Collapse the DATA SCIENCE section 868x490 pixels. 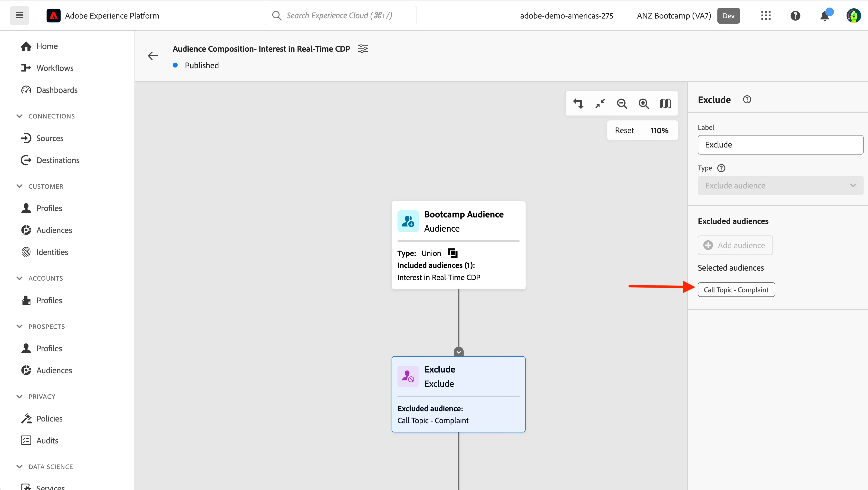click(x=19, y=467)
